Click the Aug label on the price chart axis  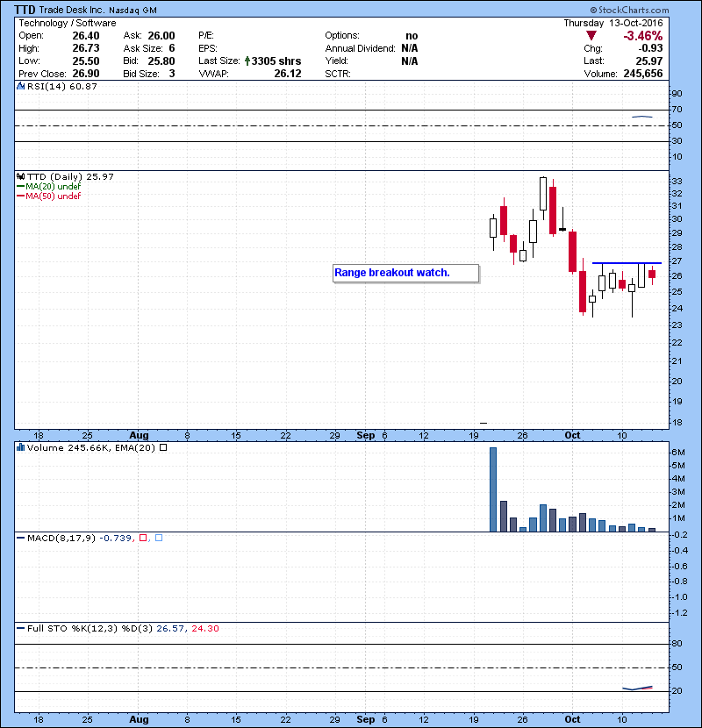tap(139, 436)
